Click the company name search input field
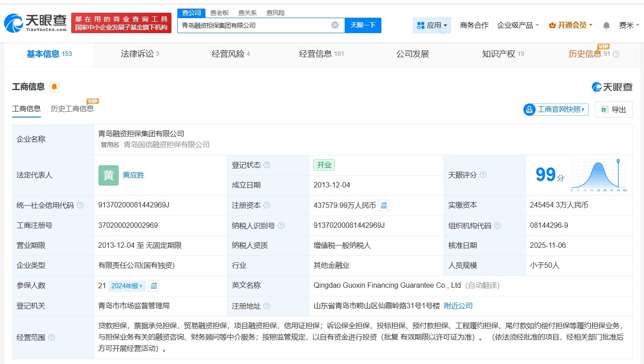 point(254,25)
